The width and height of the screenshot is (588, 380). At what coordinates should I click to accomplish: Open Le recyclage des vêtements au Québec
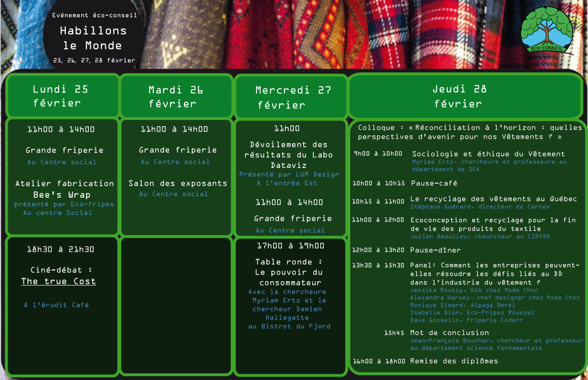click(493, 199)
